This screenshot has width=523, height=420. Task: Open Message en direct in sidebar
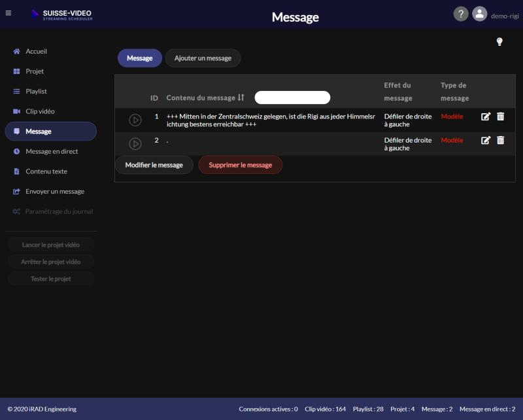tap(51, 152)
